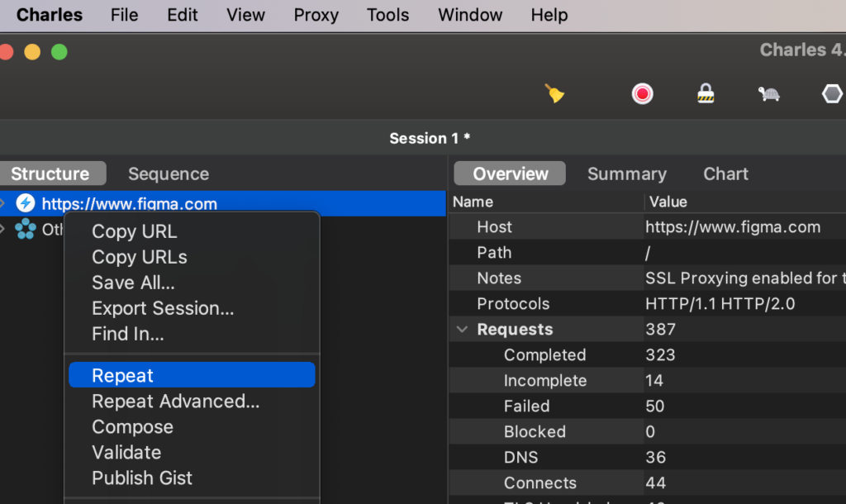Screen dimensions: 846x504
Task: Open the Summary tab
Action: pos(626,174)
